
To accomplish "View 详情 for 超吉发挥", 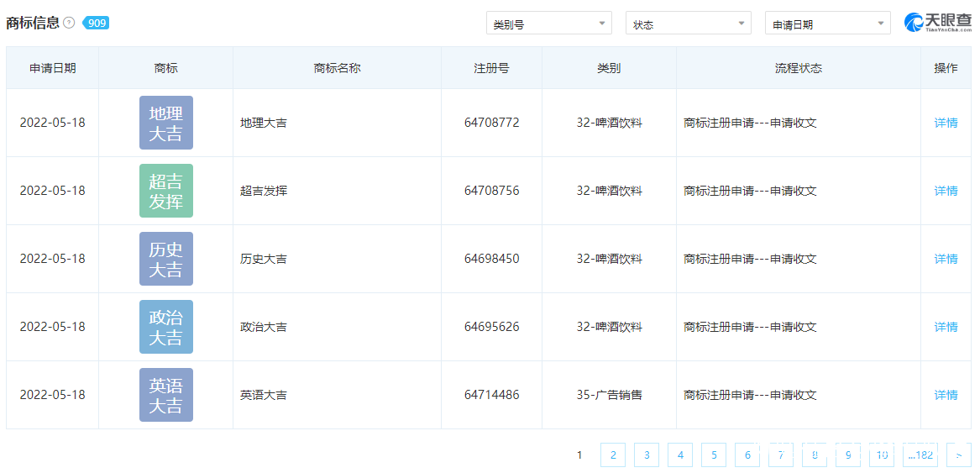I will (946, 191).
